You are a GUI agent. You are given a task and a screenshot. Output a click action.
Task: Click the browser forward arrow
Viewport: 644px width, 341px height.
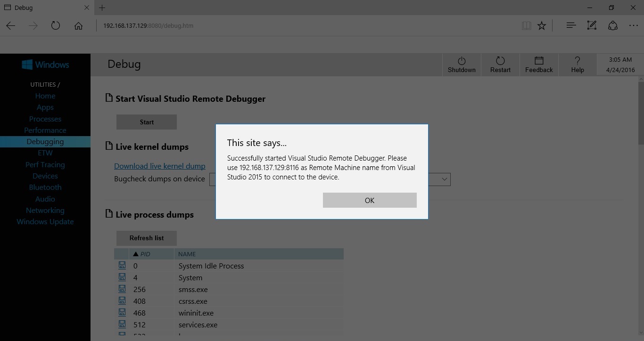tap(33, 26)
